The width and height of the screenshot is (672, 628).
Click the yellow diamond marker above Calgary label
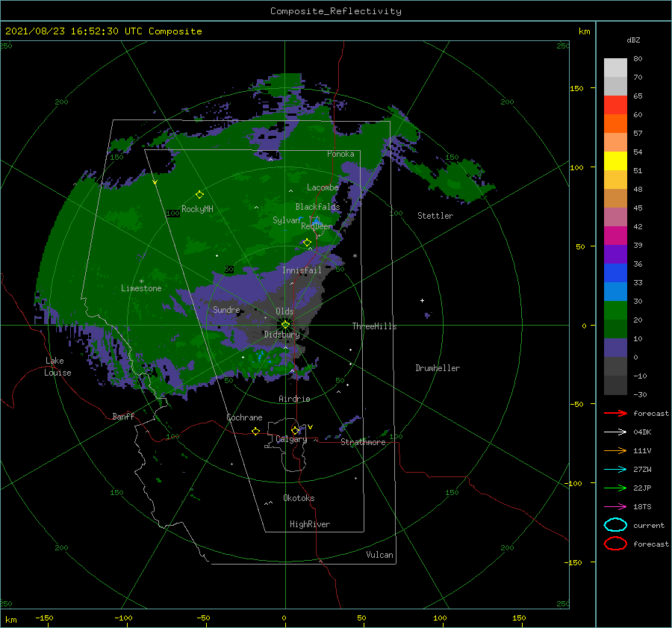click(x=295, y=430)
